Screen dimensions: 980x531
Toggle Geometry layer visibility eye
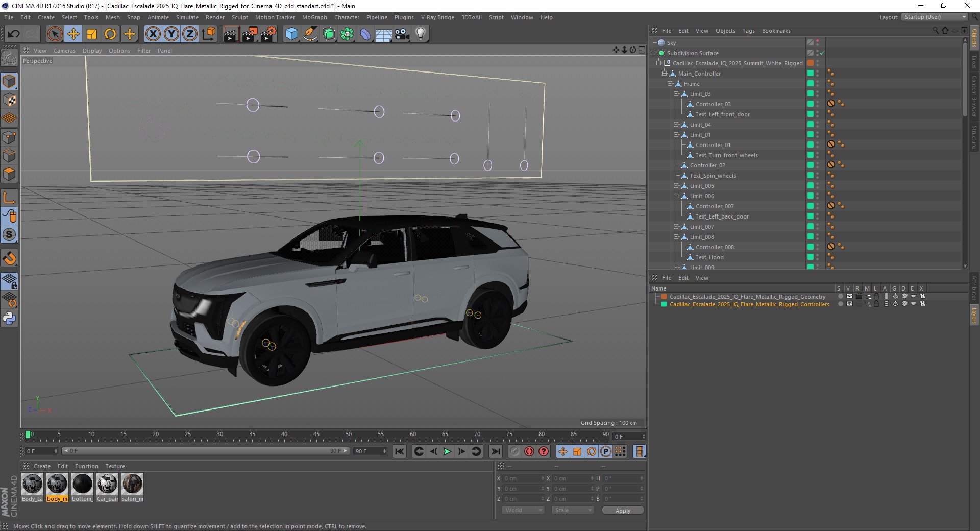pyautogui.click(x=849, y=296)
